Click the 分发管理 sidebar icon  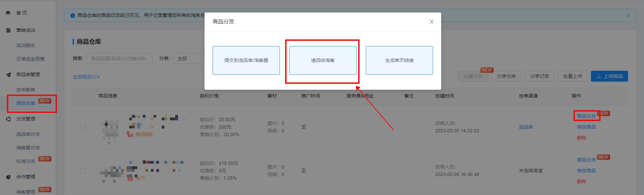pyautogui.click(x=8, y=119)
